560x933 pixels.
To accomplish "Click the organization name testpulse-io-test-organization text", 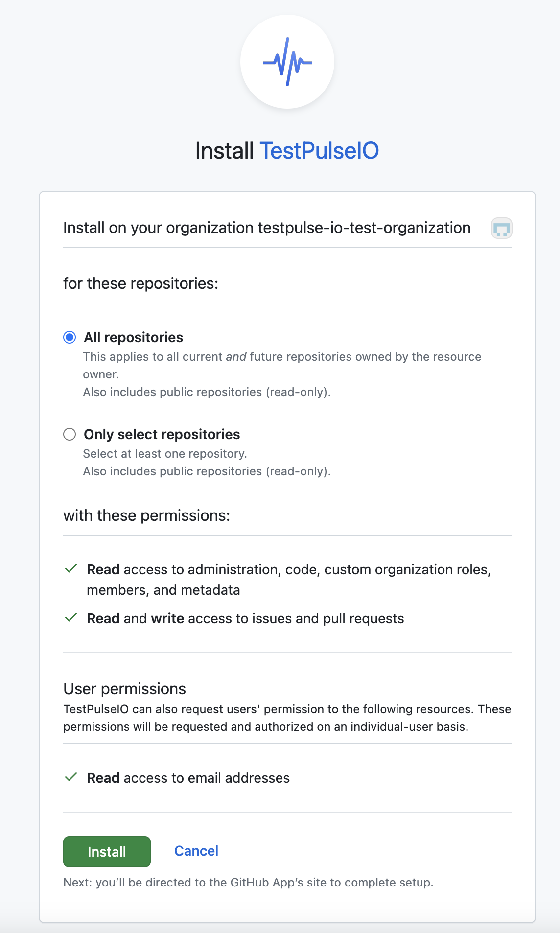I will (364, 228).
